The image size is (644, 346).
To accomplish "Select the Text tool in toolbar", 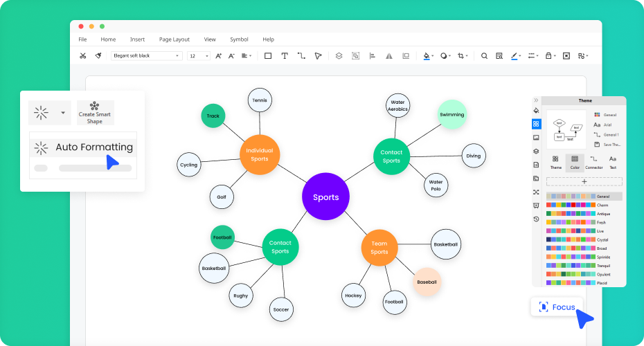I will (285, 56).
